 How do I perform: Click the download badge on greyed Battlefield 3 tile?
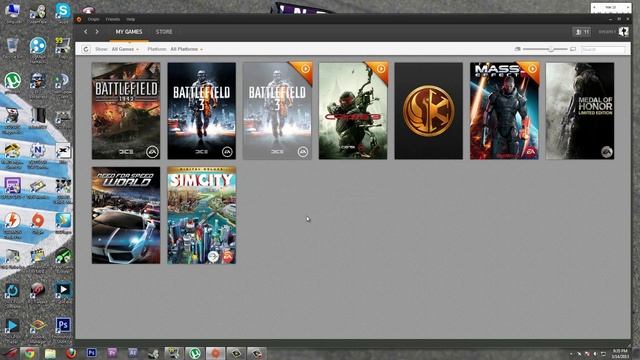pos(305,69)
